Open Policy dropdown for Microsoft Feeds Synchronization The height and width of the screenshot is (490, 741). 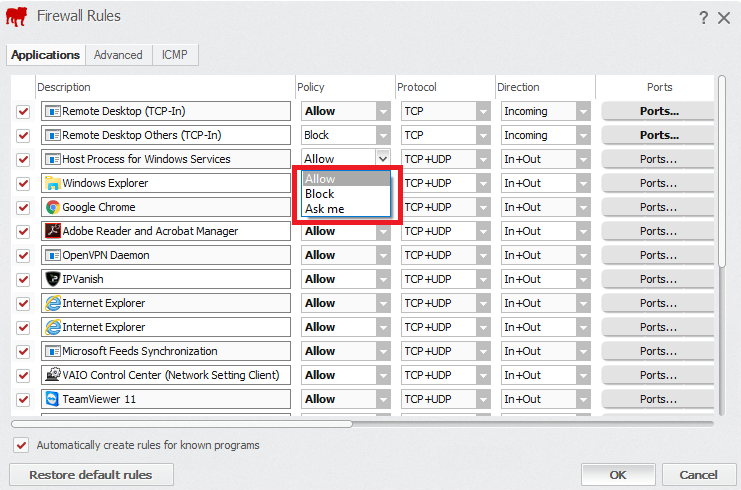tap(383, 352)
